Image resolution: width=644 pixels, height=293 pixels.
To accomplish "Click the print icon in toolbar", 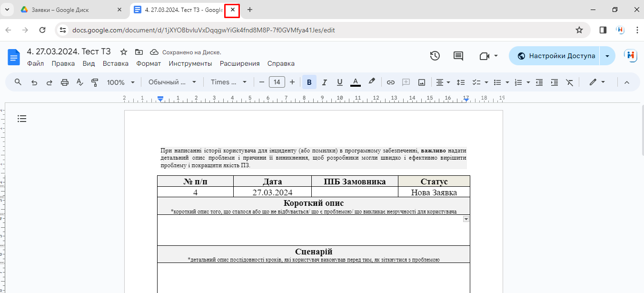I will tap(65, 82).
